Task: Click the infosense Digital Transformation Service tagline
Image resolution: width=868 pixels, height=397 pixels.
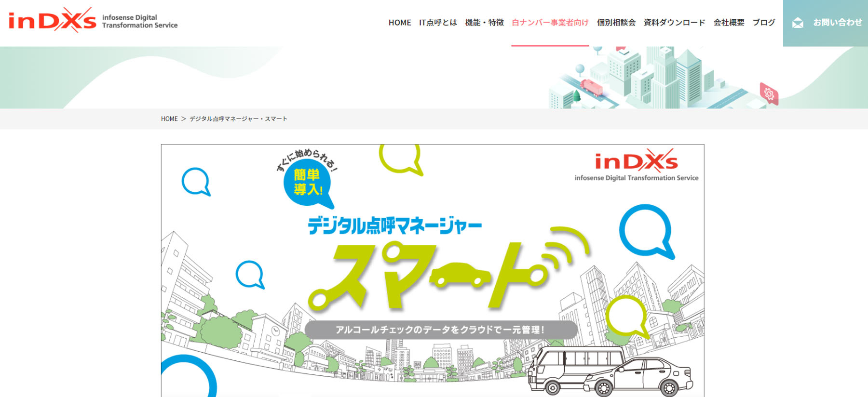Action: (x=140, y=21)
